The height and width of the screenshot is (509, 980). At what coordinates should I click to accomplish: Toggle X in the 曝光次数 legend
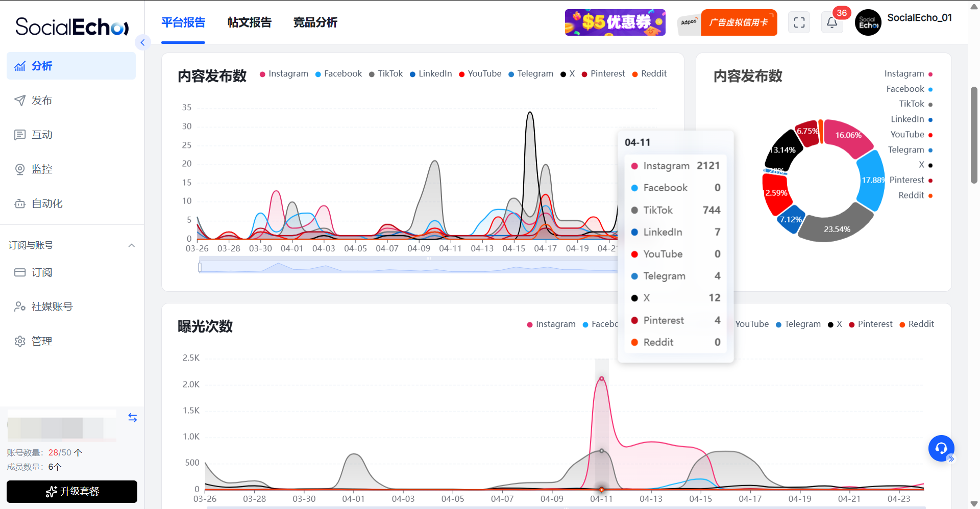click(x=835, y=324)
